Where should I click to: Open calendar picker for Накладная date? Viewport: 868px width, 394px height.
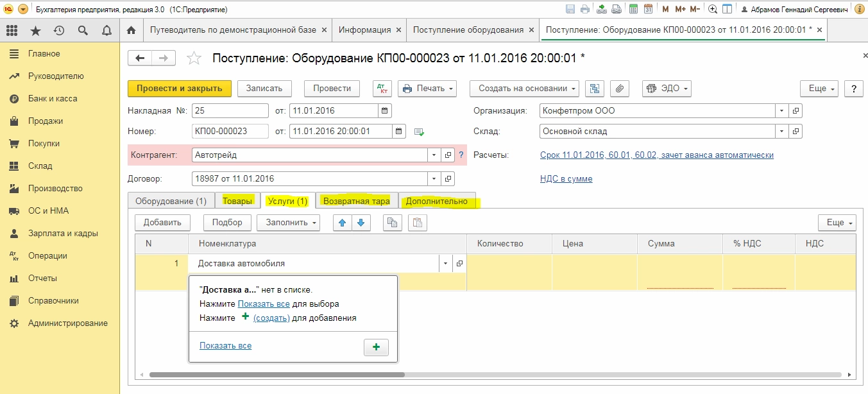[384, 110]
